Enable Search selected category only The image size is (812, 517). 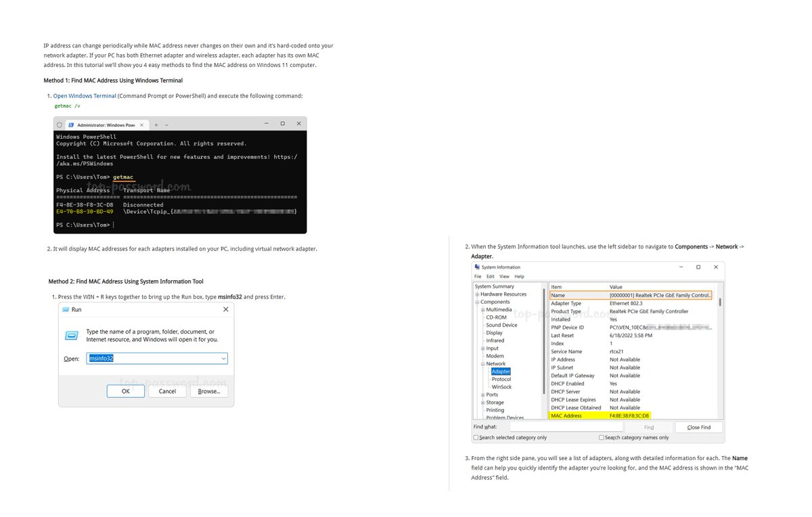coord(476,437)
